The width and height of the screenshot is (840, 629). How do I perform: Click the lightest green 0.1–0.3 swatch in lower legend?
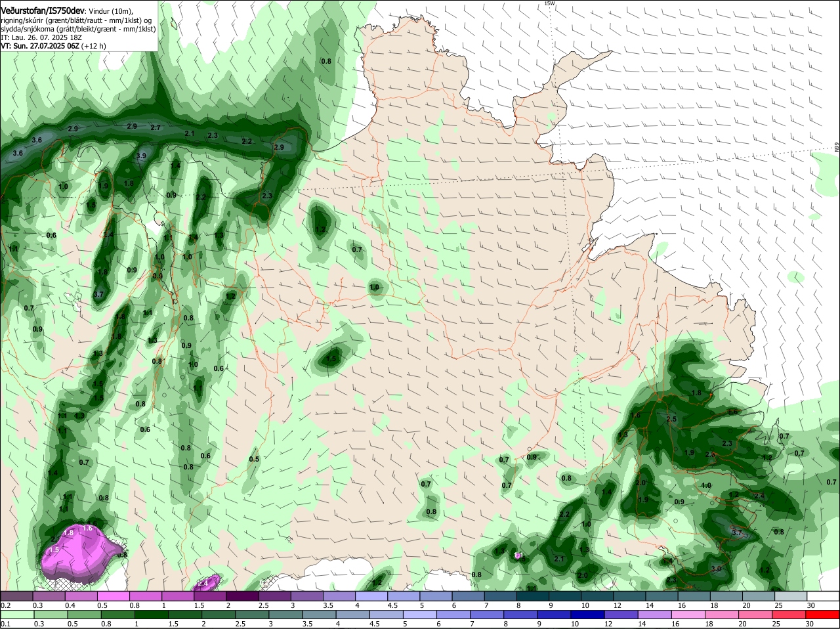tap(18, 614)
